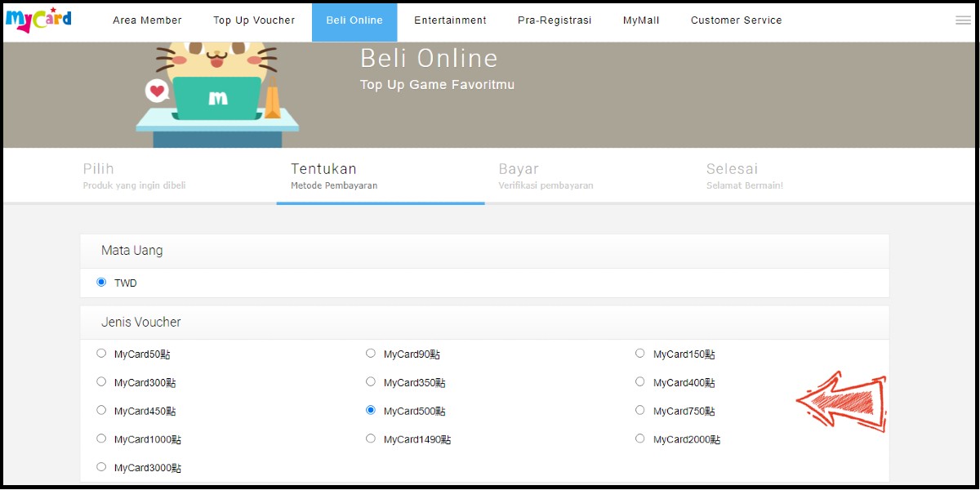Select the MyCard300點 voucher option
This screenshot has height=490, width=980.
tap(101, 381)
